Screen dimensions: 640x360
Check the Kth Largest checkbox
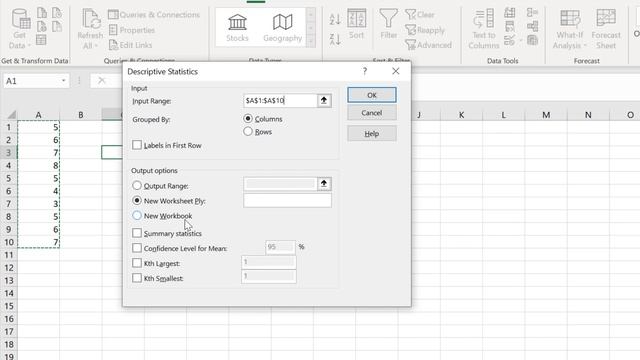pos(137,263)
